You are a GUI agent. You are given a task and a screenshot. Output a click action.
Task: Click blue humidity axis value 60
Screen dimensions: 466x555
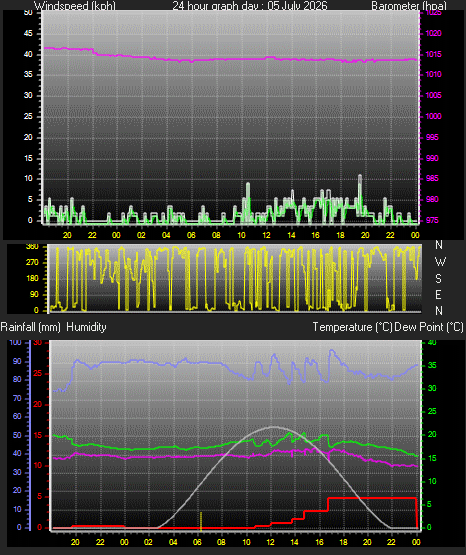17,417
